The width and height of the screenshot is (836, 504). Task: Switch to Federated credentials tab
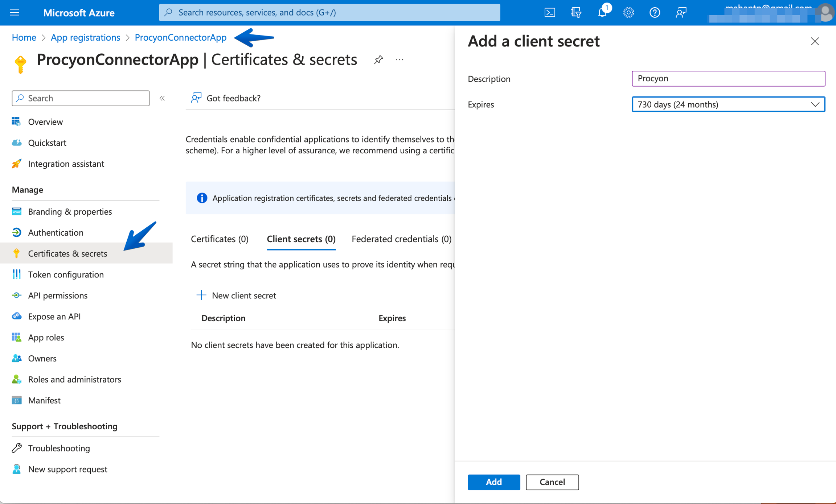click(x=401, y=239)
